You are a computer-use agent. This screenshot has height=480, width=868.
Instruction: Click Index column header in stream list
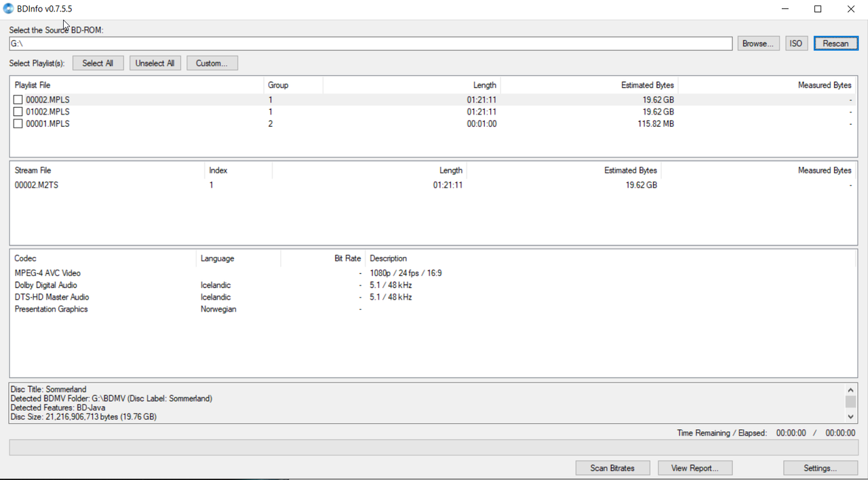(238, 171)
